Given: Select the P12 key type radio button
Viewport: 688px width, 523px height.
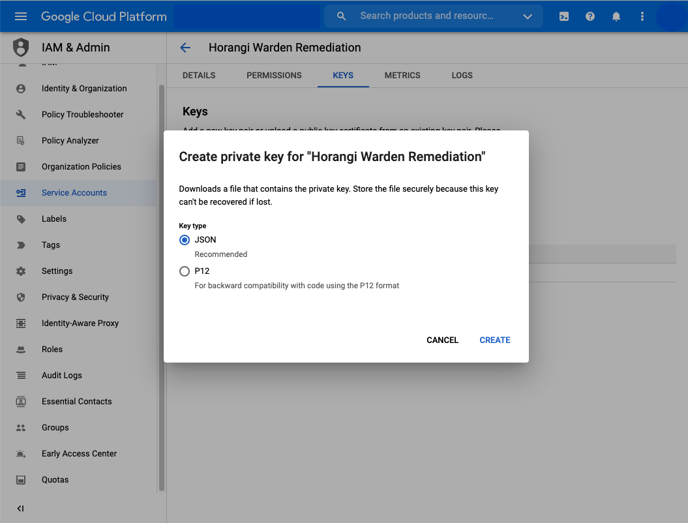Looking at the screenshot, I should tap(184, 271).
